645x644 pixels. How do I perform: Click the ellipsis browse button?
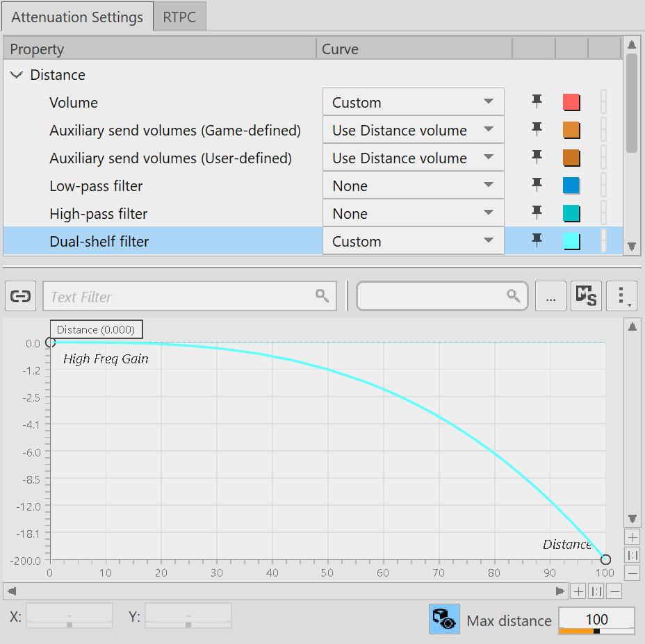(x=550, y=297)
